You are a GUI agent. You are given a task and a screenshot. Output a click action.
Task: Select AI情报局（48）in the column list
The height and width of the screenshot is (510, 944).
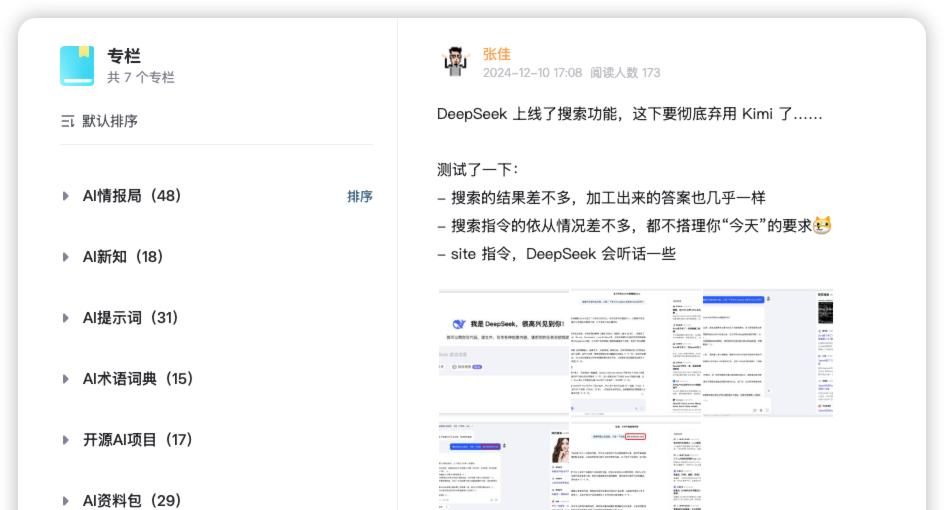[132, 196]
